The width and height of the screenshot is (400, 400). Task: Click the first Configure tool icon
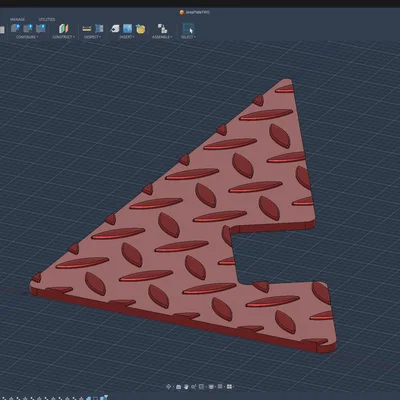[x=15, y=28]
